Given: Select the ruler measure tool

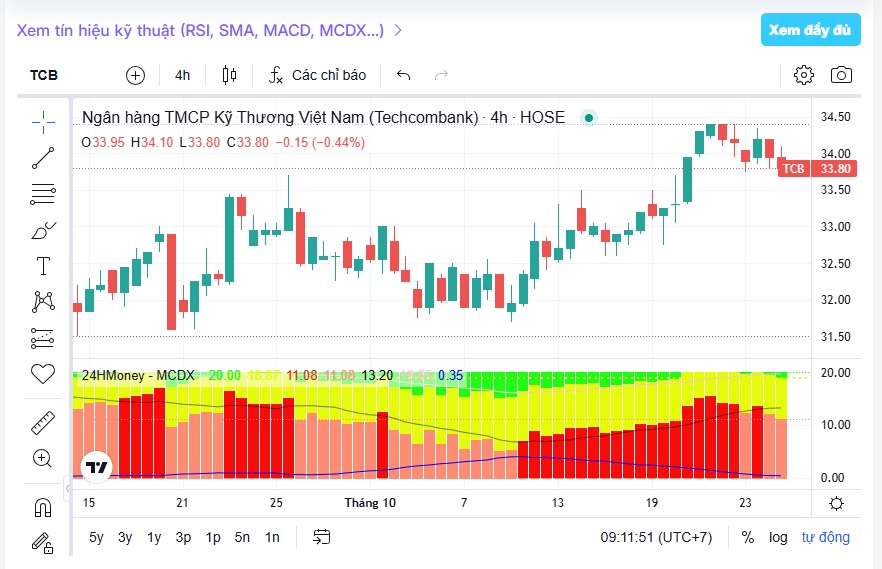Looking at the screenshot, I should (43, 423).
